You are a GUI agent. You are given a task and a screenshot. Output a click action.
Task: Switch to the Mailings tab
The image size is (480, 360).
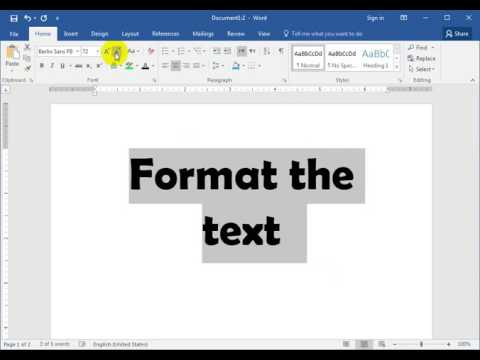coord(203,34)
